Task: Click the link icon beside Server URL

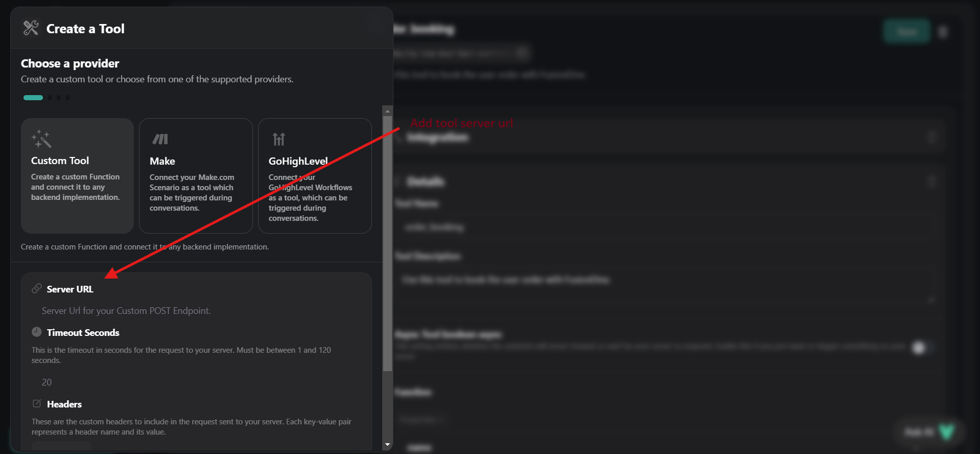Action: [36, 289]
